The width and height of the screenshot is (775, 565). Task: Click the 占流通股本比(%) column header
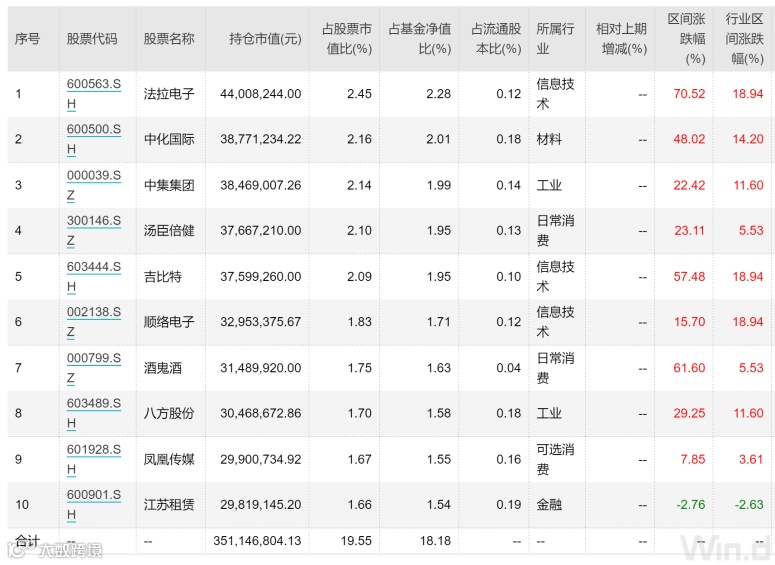pyautogui.click(x=496, y=39)
